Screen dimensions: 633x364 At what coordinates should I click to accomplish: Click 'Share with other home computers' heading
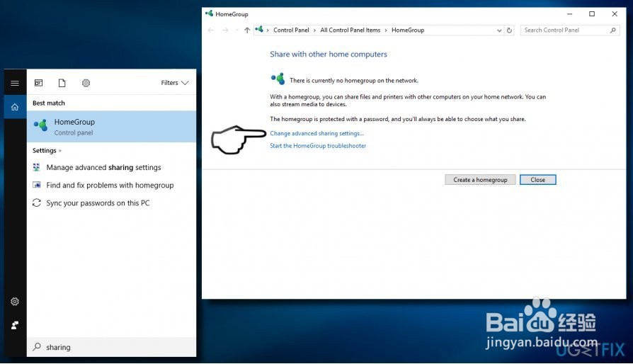(x=329, y=54)
